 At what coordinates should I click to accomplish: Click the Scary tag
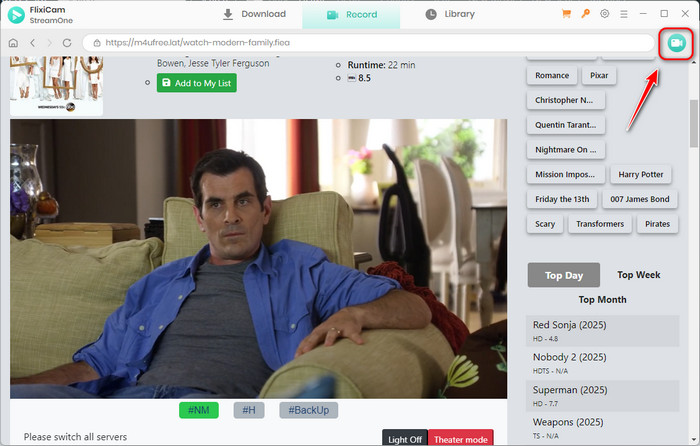pos(545,224)
